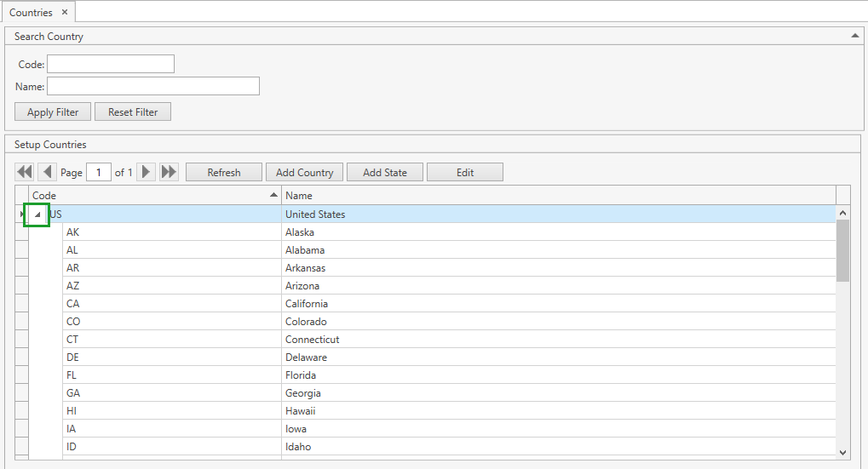Switch to the Countries tab
The image size is (868, 469).
pyautogui.click(x=31, y=13)
